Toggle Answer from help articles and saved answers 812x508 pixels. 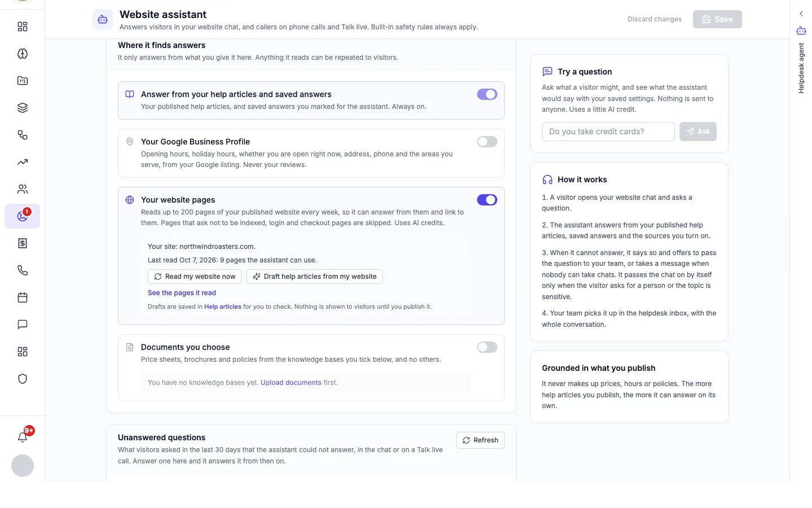tap(487, 94)
